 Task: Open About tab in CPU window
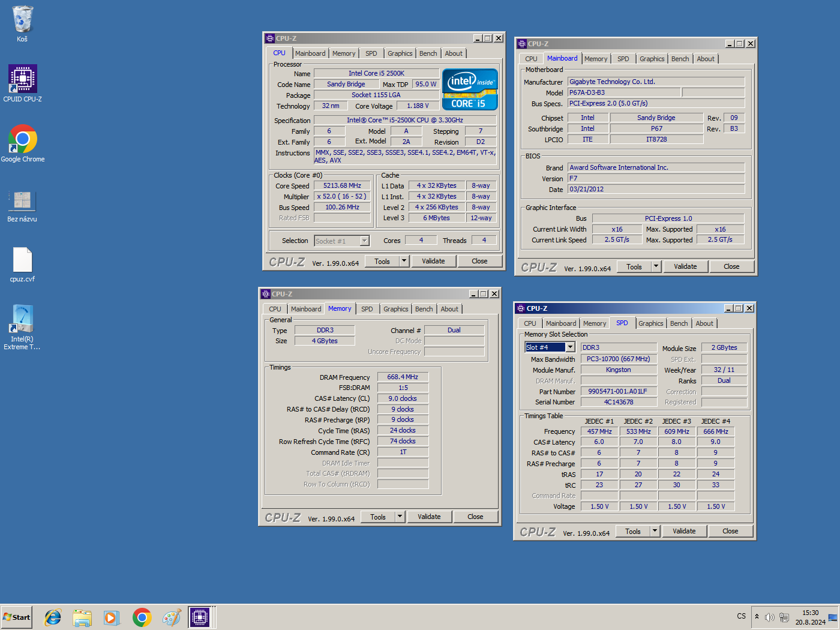[x=454, y=53]
